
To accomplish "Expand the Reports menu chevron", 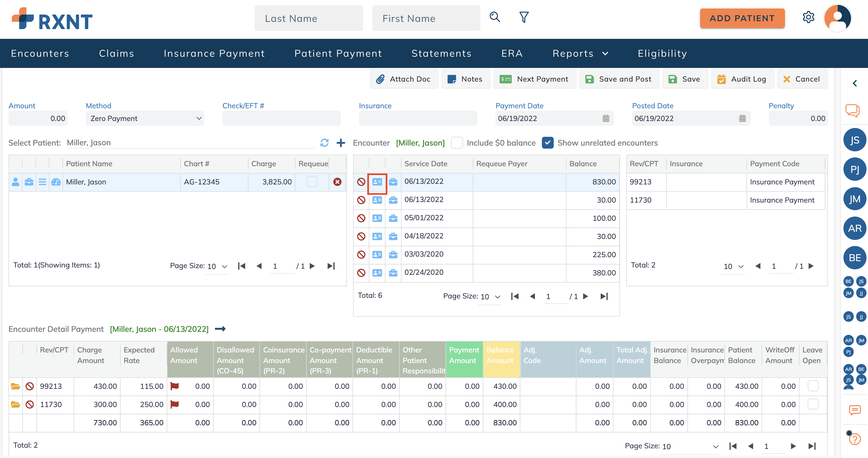I will coord(605,53).
